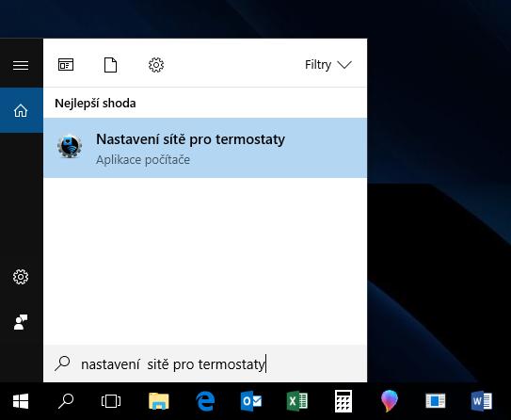Viewport: 511px width, 420px height.
Task: Open the Windows Start button
Action: 21,401
